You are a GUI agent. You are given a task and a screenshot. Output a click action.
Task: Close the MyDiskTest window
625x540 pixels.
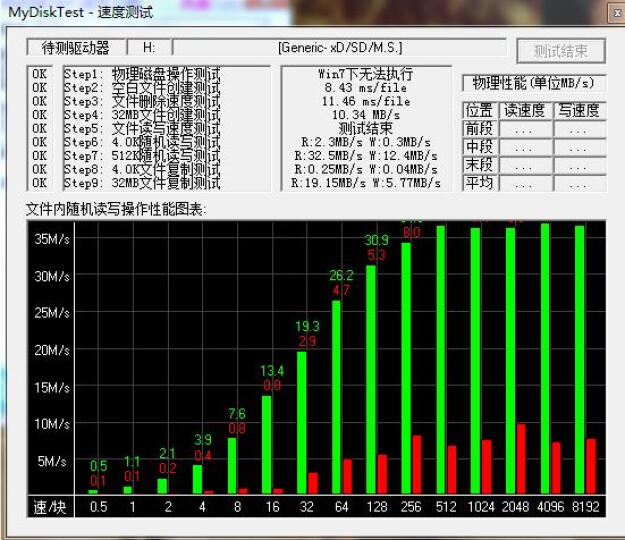(617, 13)
